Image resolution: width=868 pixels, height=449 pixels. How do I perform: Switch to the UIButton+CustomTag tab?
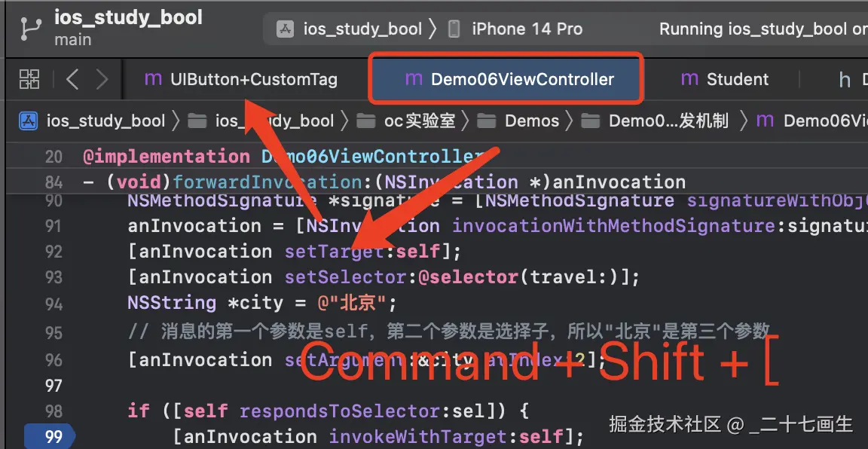tap(241, 79)
